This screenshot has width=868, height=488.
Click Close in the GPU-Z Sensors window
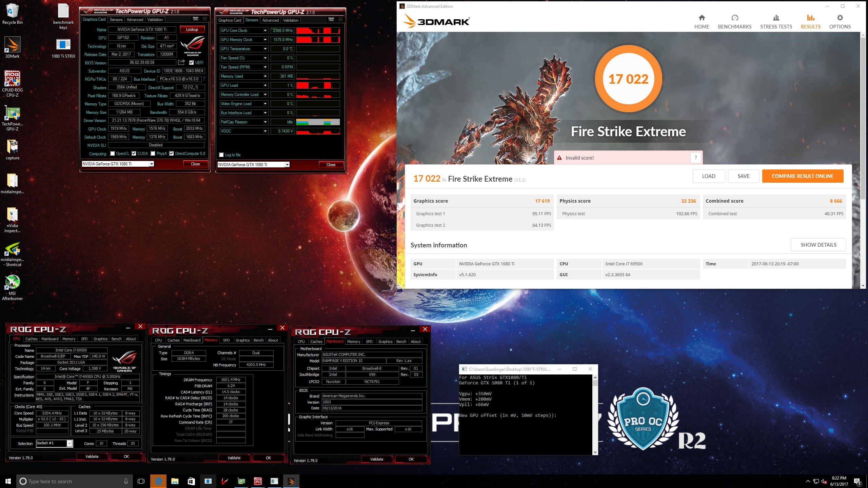pos(331,165)
